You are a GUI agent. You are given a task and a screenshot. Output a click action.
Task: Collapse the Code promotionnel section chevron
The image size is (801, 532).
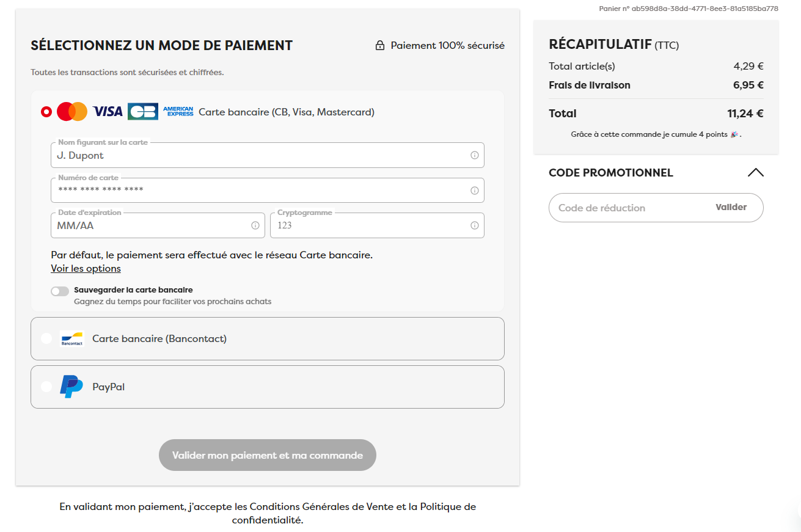click(756, 173)
